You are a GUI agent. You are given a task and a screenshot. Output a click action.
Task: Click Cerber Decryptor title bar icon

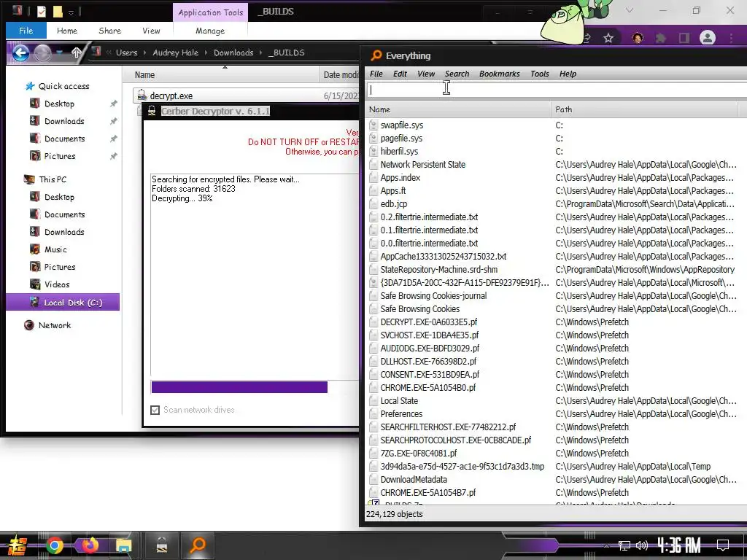pyautogui.click(x=152, y=111)
